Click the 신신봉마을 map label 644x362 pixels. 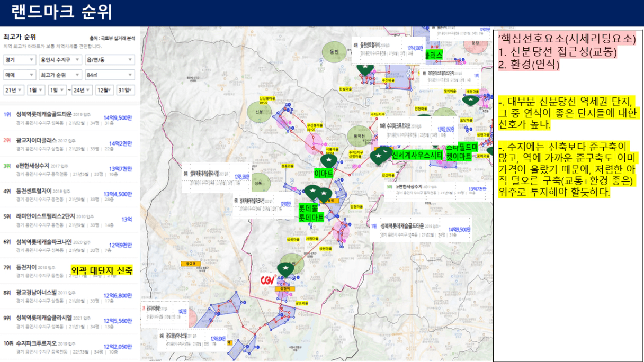click(267, 98)
